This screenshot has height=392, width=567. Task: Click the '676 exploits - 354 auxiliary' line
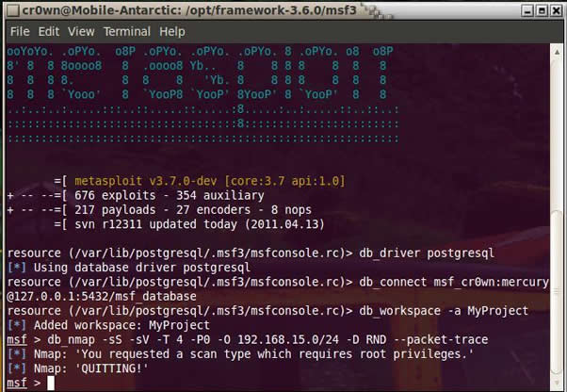click(x=170, y=195)
